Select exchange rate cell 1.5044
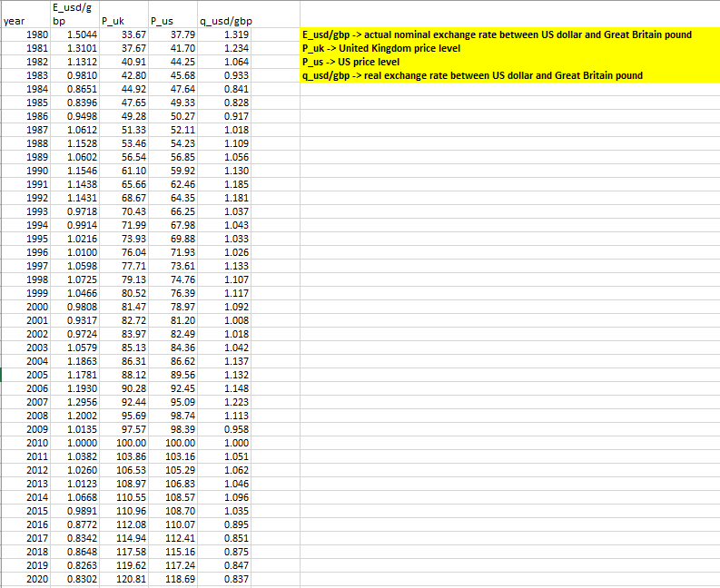Screen dimensions: 720x588 [74, 34]
